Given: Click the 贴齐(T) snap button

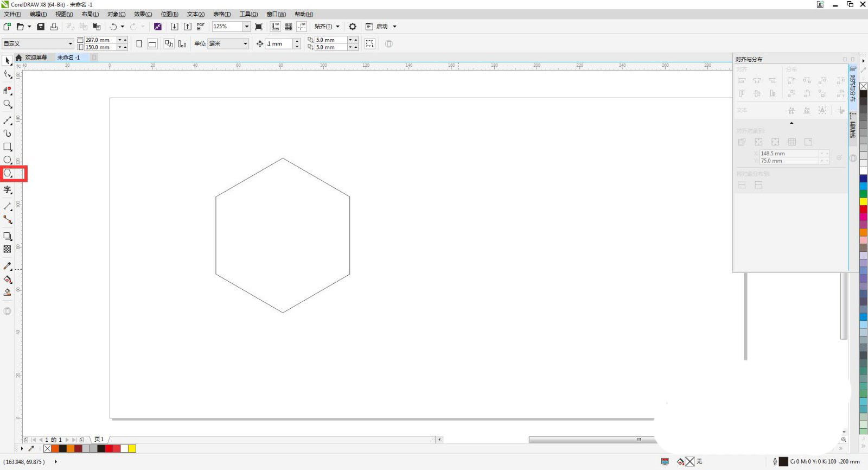Looking at the screenshot, I should point(323,27).
